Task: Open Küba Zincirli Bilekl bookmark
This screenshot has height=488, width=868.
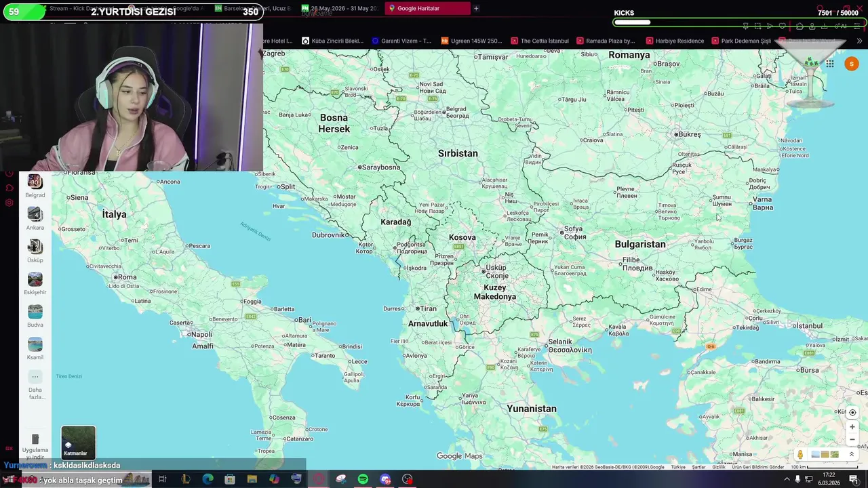Action: (333, 41)
